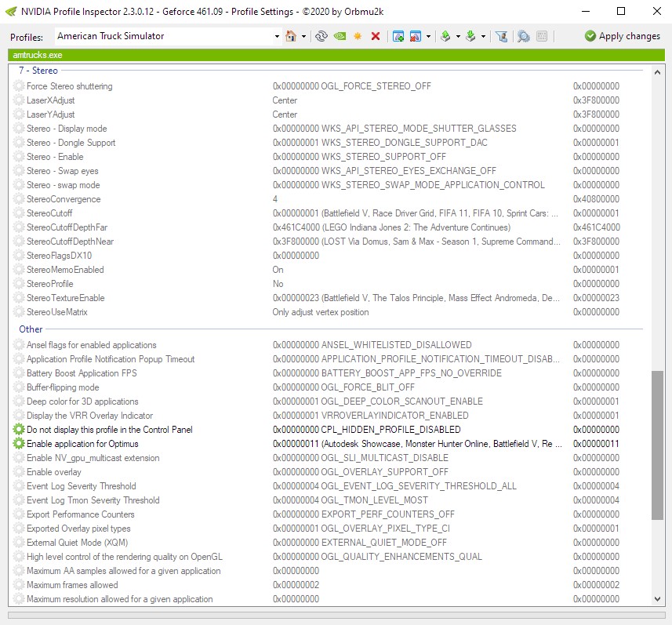Click the magnifier gear scan icon
The image size is (672, 625).
[x=523, y=36]
